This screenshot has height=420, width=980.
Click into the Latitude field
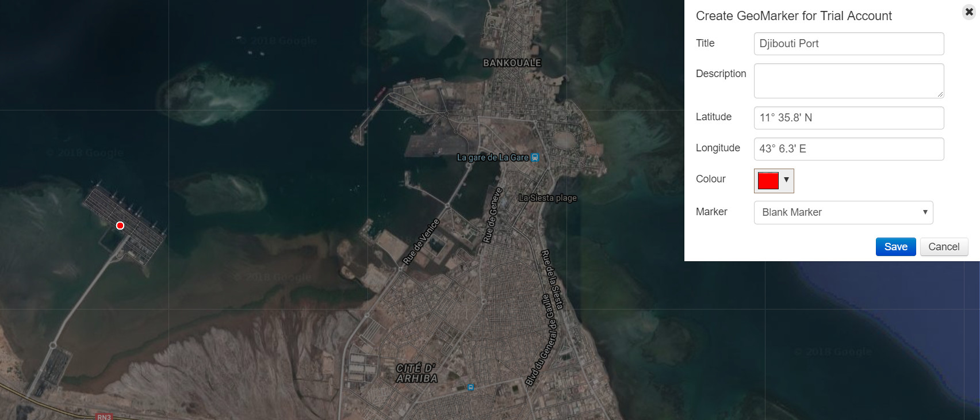[848, 118]
